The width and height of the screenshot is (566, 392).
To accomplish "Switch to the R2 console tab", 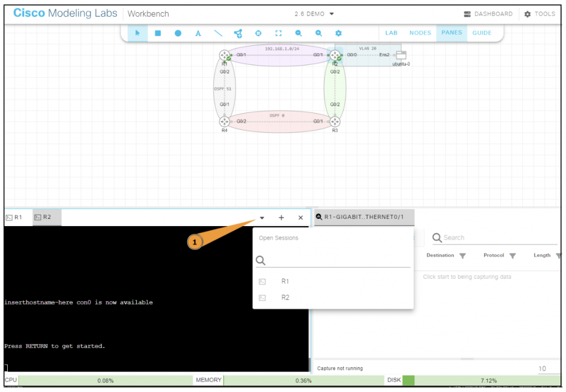I will (x=46, y=217).
